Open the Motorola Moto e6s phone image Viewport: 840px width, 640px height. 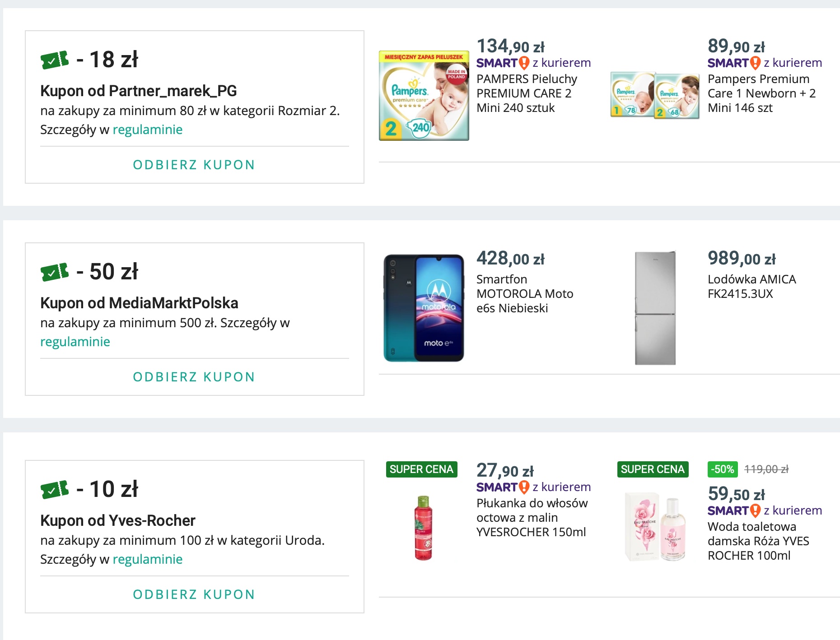pyautogui.click(x=424, y=308)
